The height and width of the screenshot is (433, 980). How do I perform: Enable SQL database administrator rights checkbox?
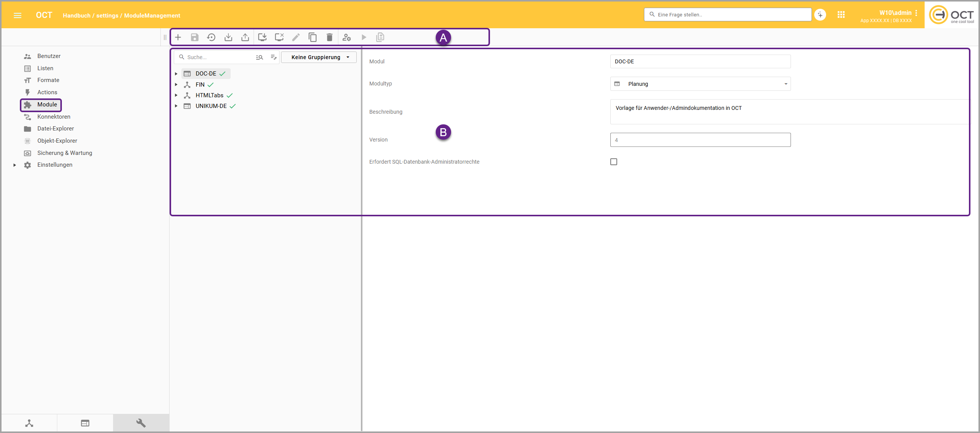point(614,162)
